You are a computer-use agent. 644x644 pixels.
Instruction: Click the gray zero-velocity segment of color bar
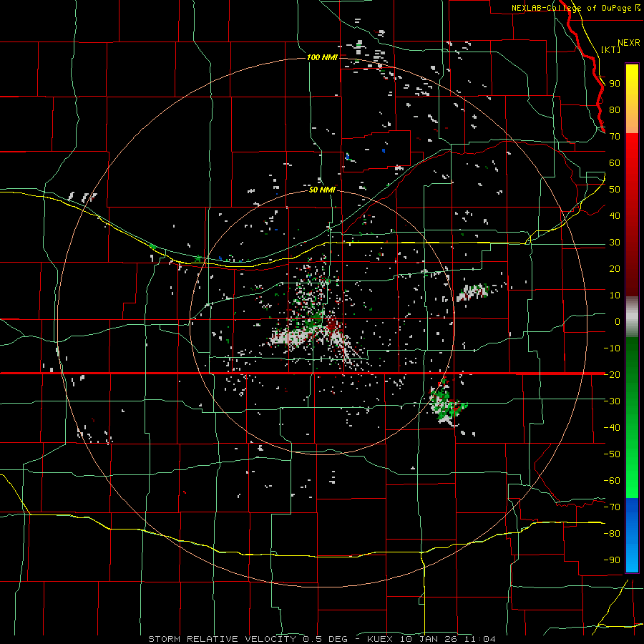click(632, 317)
